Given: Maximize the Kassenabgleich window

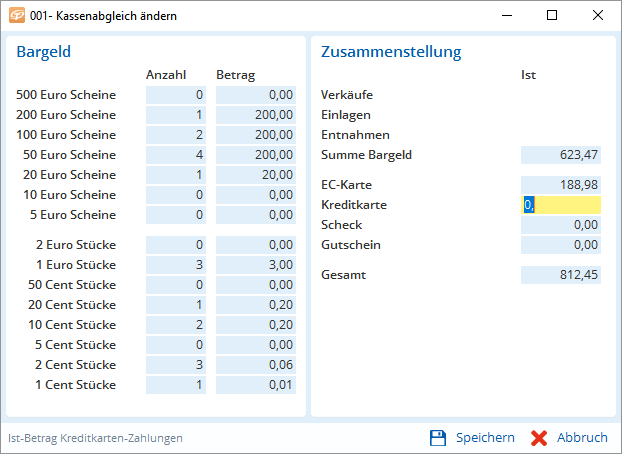Looking at the screenshot, I should (x=552, y=16).
